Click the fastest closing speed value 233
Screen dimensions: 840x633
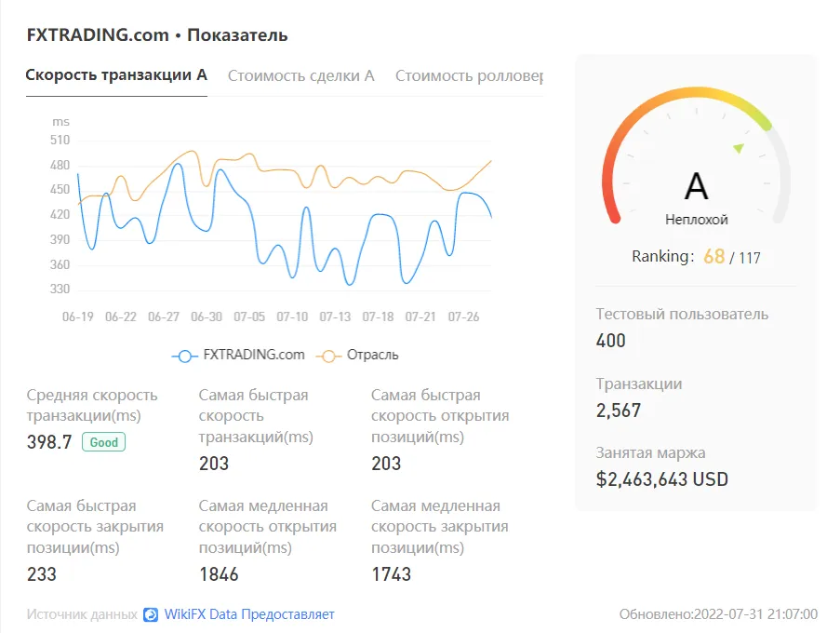coord(42,574)
